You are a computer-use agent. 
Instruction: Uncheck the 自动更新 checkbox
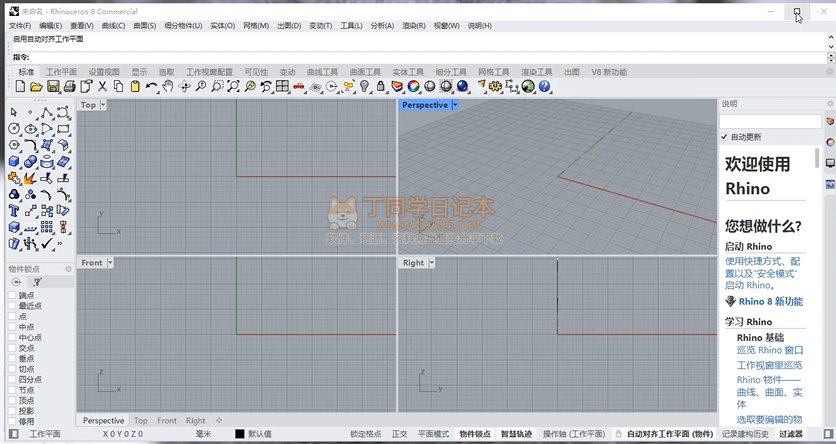pos(724,136)
